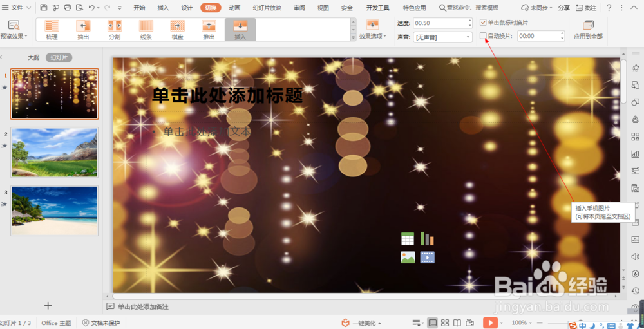Open the volume icon in right sidebar

tap(636, 257)
